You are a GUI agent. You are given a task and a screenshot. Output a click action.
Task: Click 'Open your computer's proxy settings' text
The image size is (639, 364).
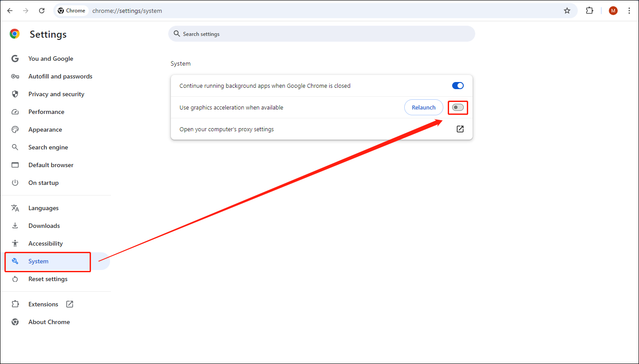(x=227, y=129)
